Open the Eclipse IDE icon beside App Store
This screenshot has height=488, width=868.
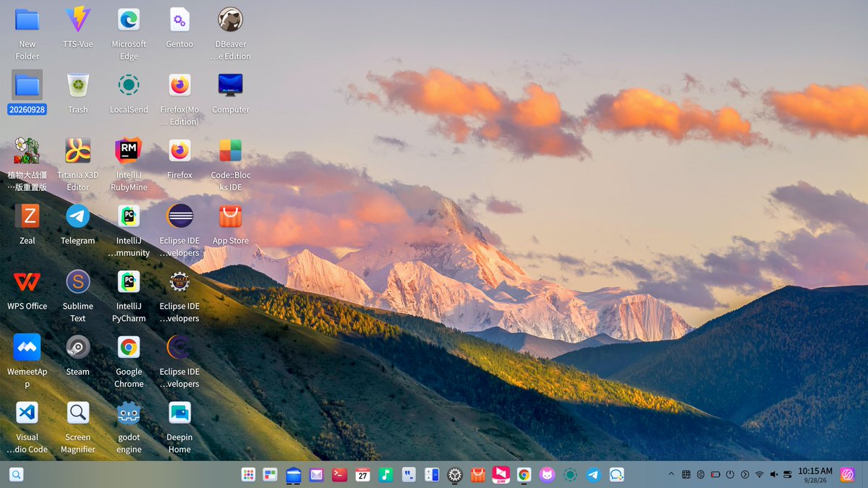coord(179,215)
